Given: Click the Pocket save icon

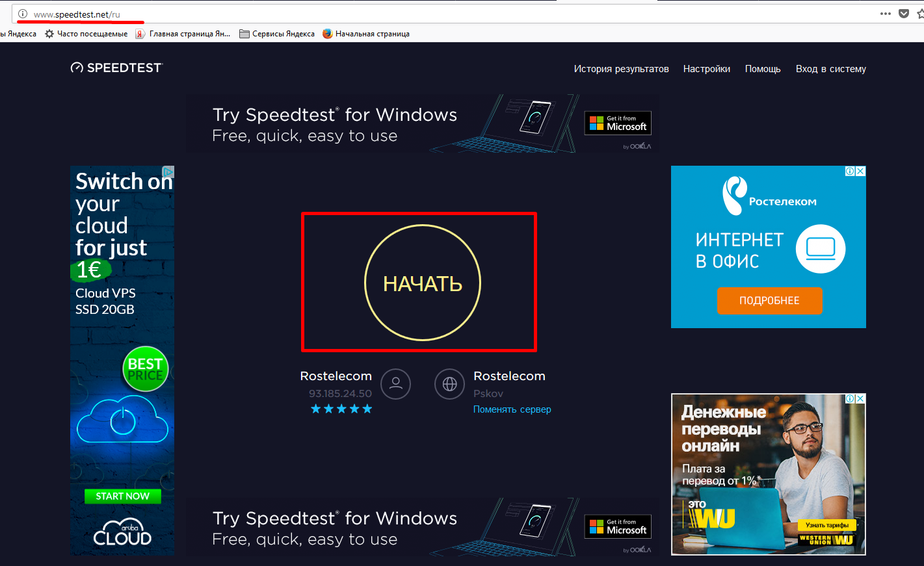Looking at the screenshot, I should coord(903,14).
